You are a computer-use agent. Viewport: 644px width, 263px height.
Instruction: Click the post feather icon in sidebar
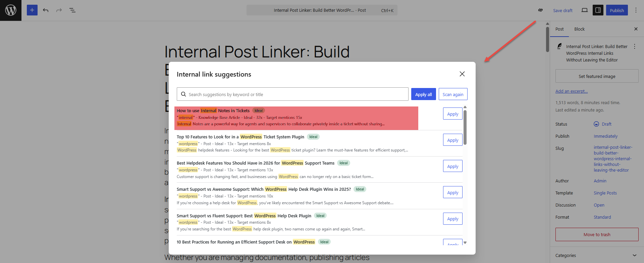pos(559,46)
